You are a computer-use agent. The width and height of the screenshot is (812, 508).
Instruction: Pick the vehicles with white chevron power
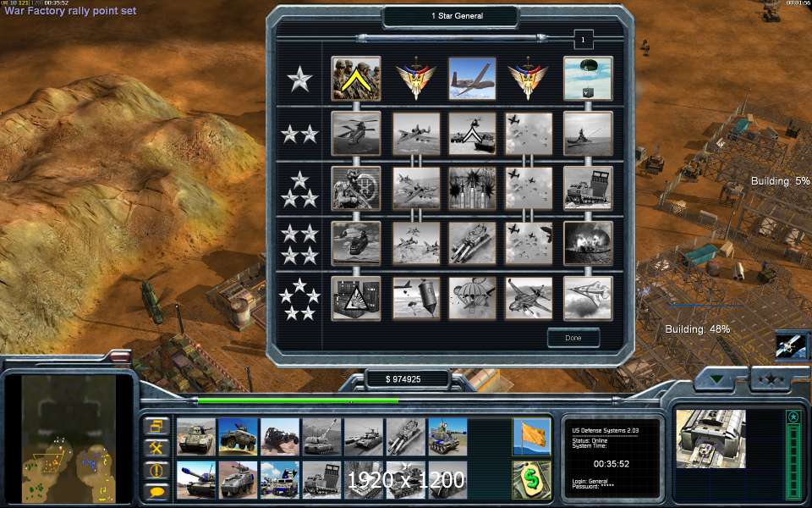tap(472, 134)
